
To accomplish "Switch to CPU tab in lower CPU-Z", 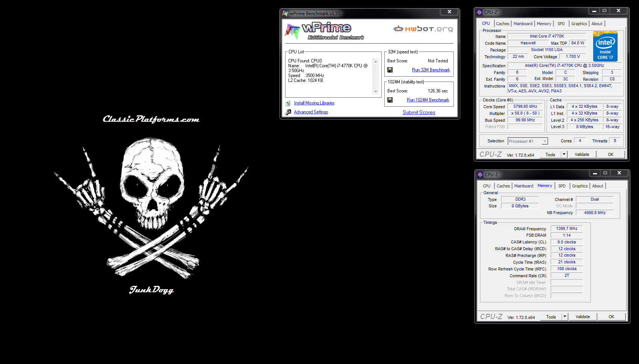I will pos(487,186).
